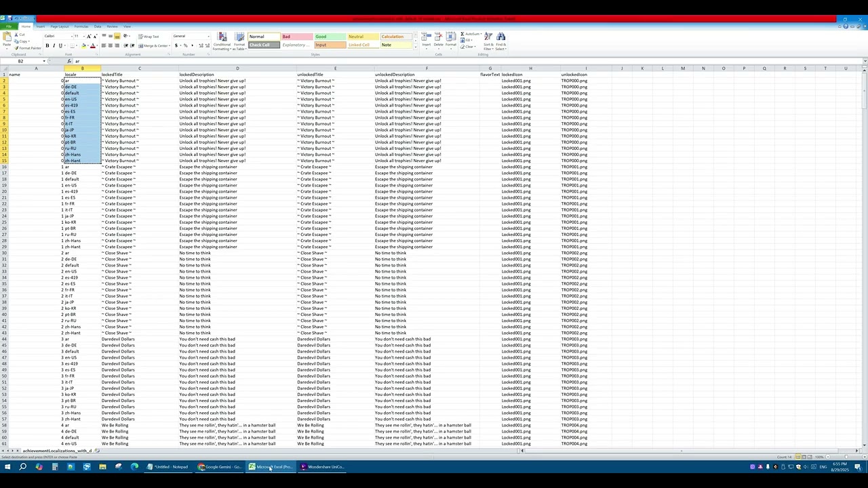The image size is (868, 488).
Task: Apply the Note cell style swatch
Action: (396, 45)
